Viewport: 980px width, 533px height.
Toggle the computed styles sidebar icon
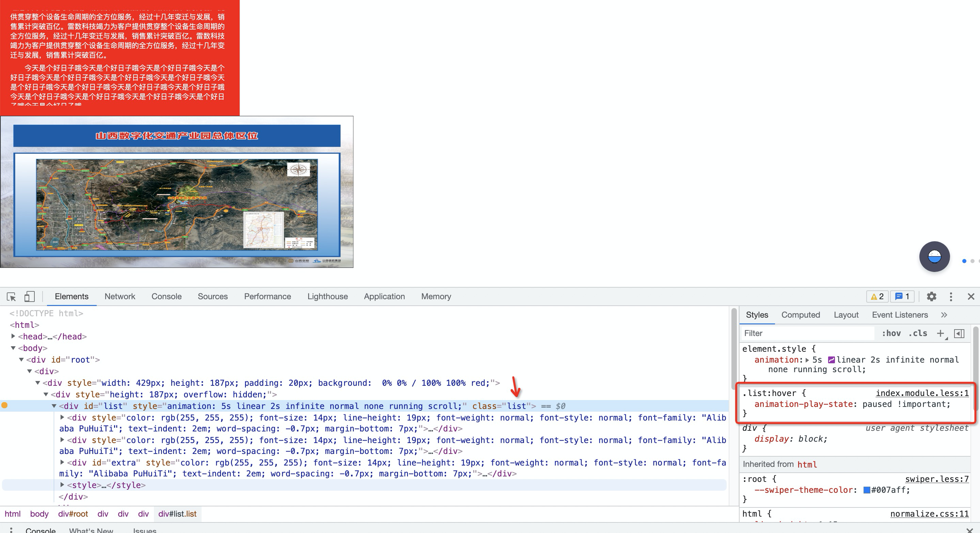click(x=959, y=334)
